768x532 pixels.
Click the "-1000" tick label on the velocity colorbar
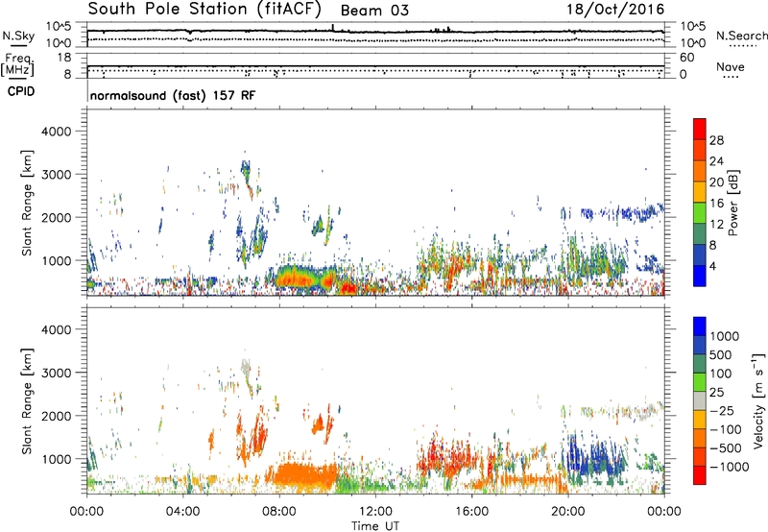729,467
